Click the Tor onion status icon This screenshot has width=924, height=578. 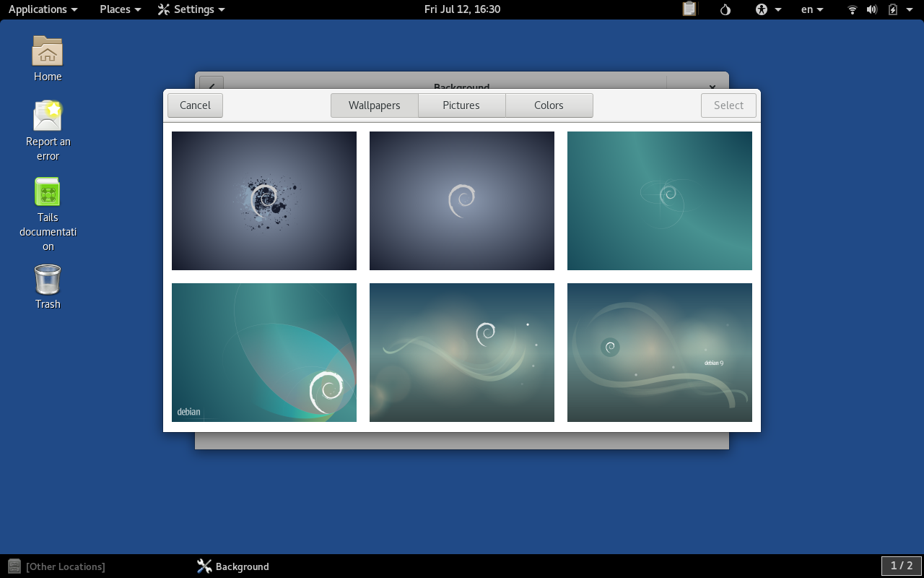tap(725, 9)
